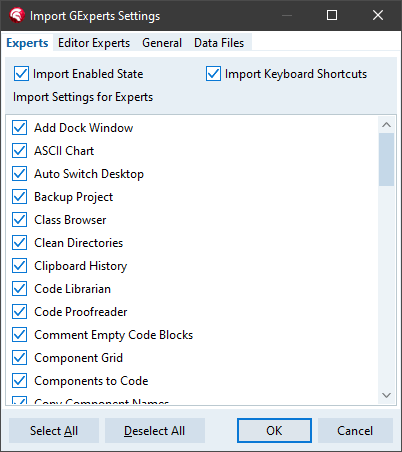Click the 'Import Settings for Experts' label
The width and height of the screenshot is (402, 452).
coord(83,97)
